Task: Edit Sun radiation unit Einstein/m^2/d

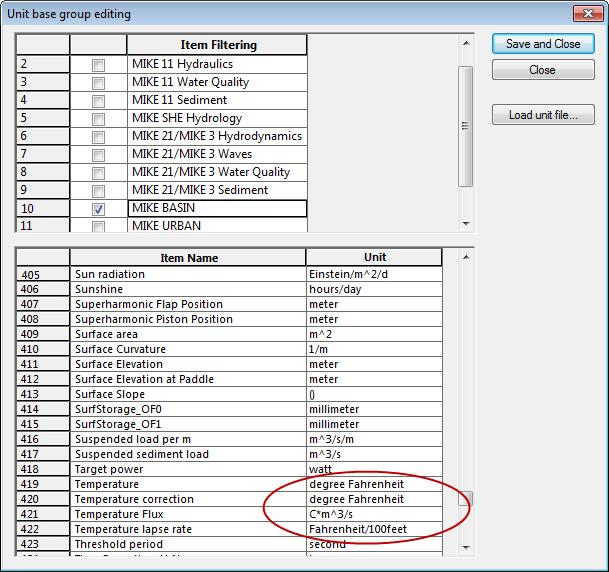Action: [x=374, y=274]
